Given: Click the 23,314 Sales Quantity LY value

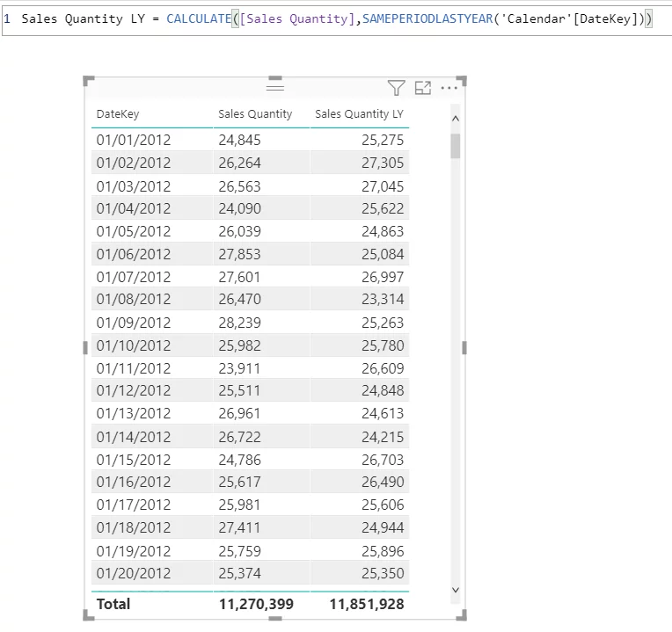Looking at the screenshot, I should point(383,299).
